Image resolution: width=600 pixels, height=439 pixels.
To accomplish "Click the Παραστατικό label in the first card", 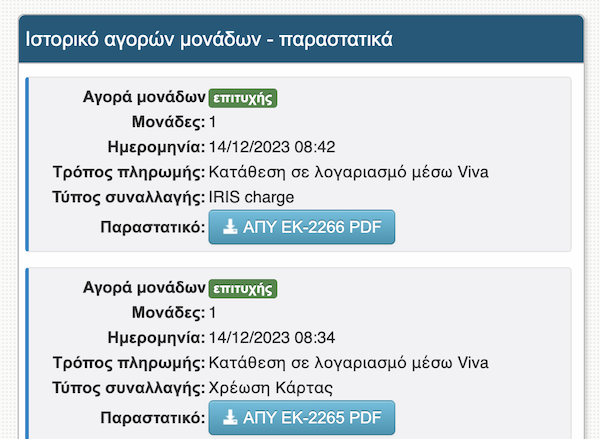I will tap(152, 227).
